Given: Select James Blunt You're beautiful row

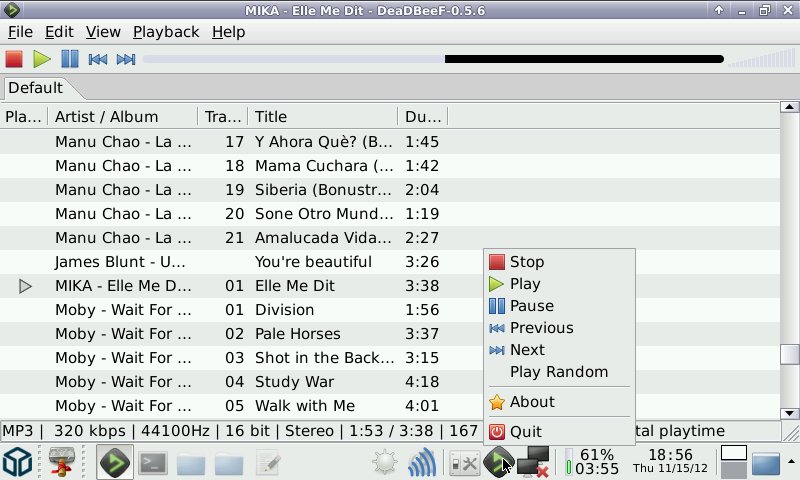Looking at the screenshot, I should tap(390, 262).
